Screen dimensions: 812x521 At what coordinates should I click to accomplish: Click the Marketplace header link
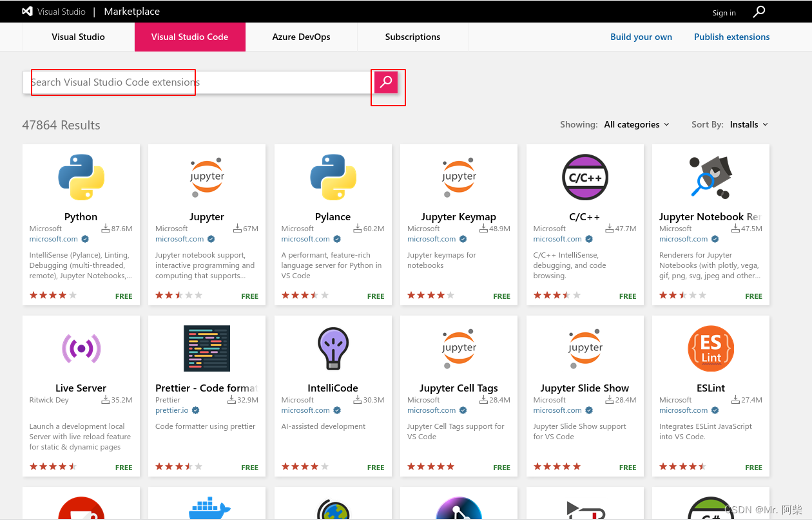pos(131,12)
